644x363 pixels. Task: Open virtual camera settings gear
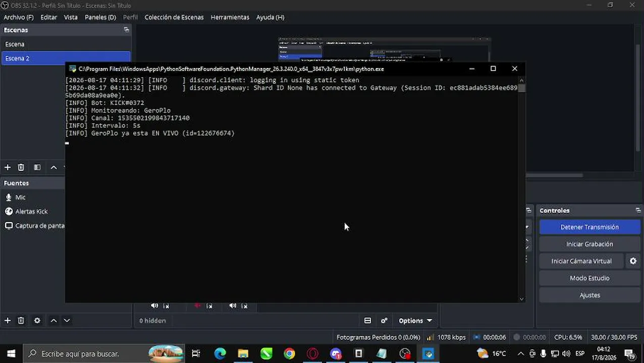(633, 261)
